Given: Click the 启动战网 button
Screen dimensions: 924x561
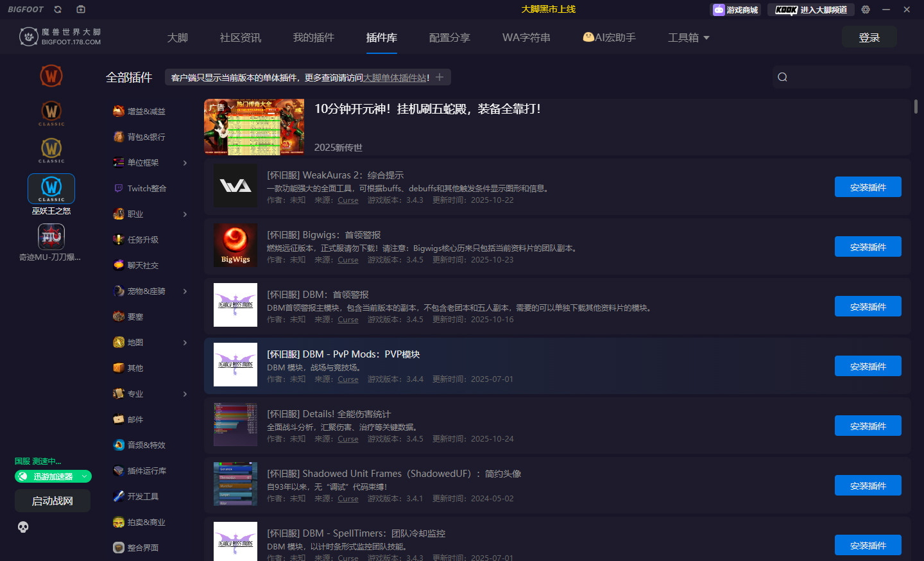Looking at the screenshot, I should tap(53, 501).
